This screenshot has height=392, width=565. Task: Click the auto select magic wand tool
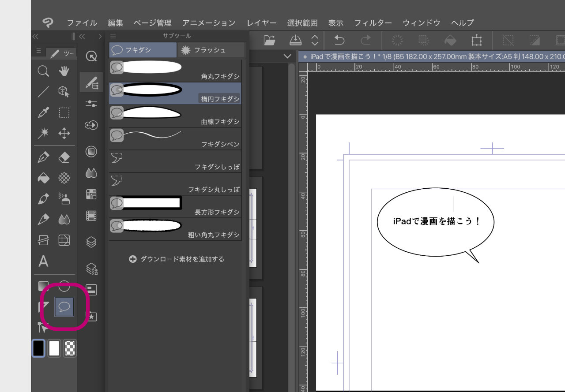[x=43, y=133]
